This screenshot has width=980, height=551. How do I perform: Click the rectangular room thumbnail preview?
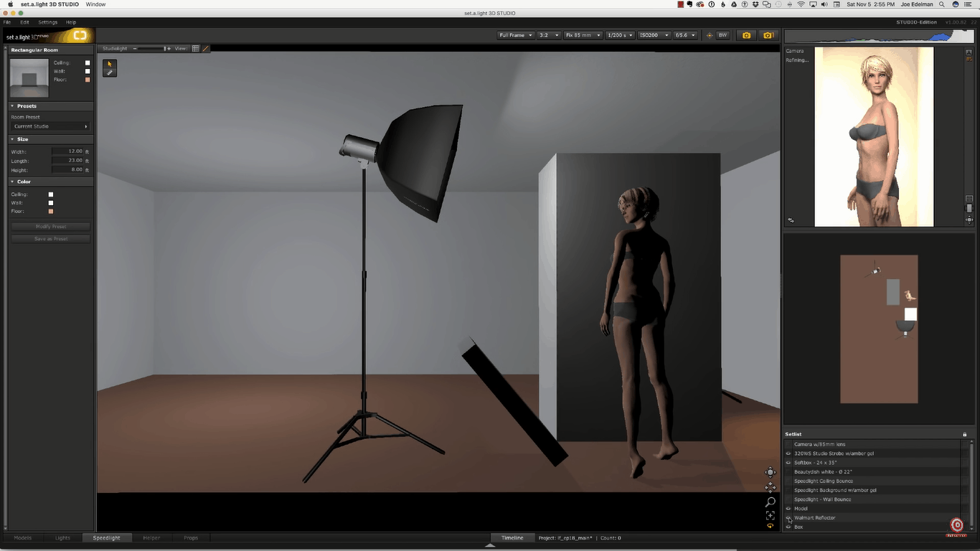tap(29, 78)
